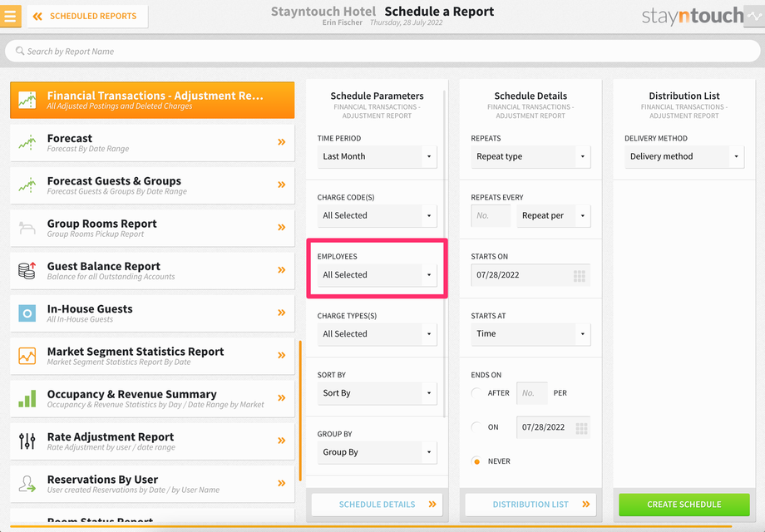Open the Guest Balance Report
Image resolution: width=765 pixels, height=532 pixels.
[152, 271]
